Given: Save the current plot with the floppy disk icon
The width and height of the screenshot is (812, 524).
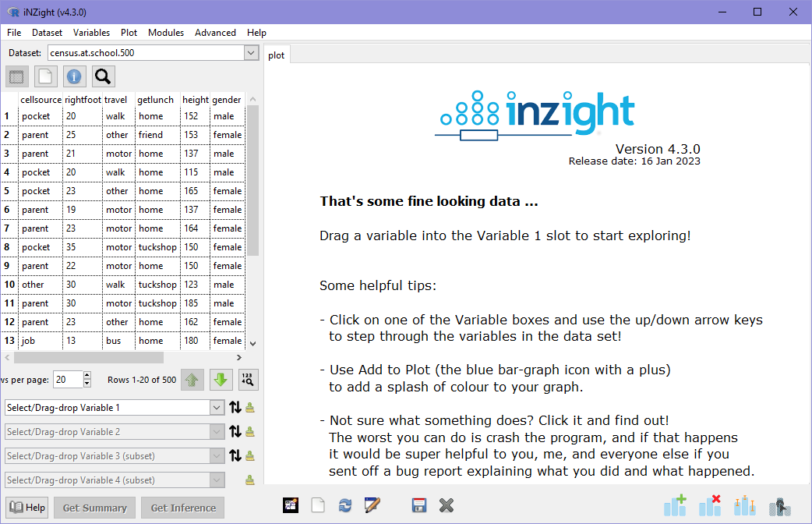Looking at the screenshot, I should 419,507.
